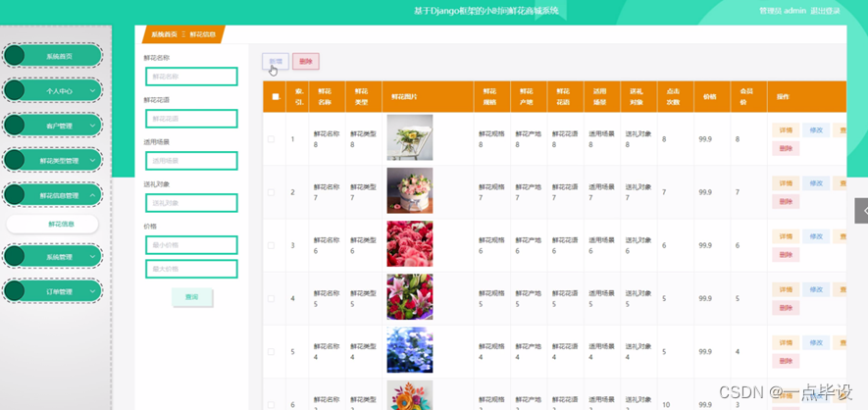Click the 会员价 column header

[746, 96]
